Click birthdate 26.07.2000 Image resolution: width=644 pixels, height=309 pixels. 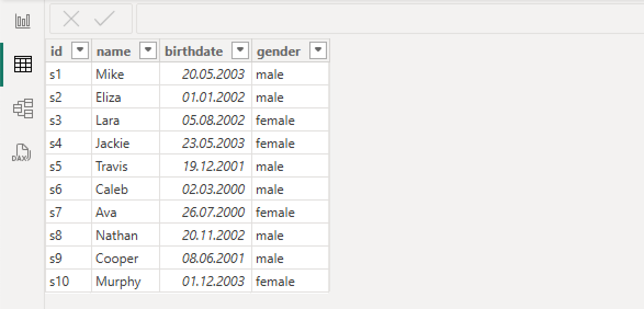pos(206,212)
